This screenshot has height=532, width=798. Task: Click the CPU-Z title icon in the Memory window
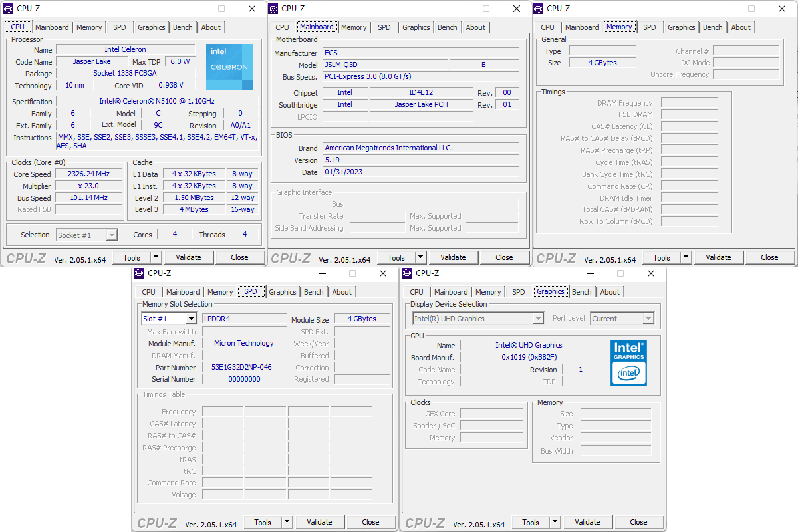pos(538,9)
